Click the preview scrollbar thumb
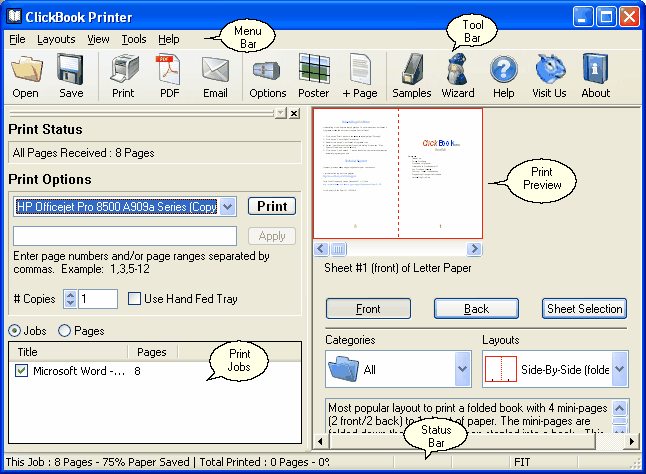This screenshot has width=646, height=474. (x=338, y=249)
